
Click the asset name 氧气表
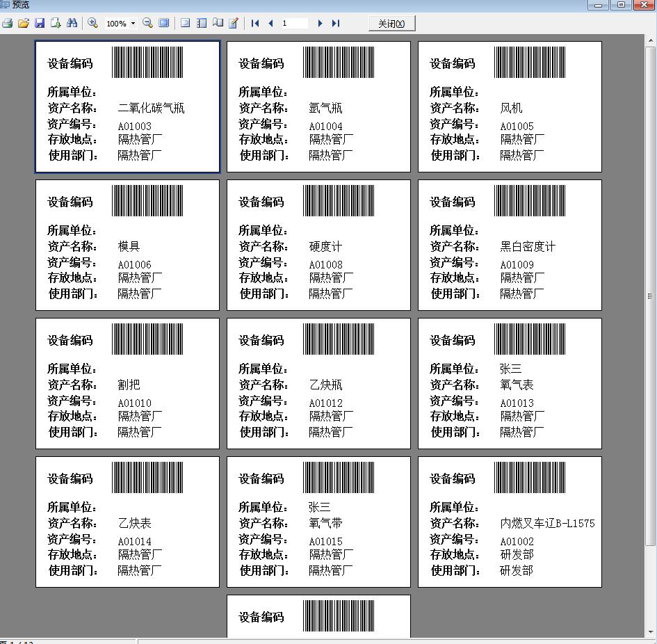coord(517,385)
